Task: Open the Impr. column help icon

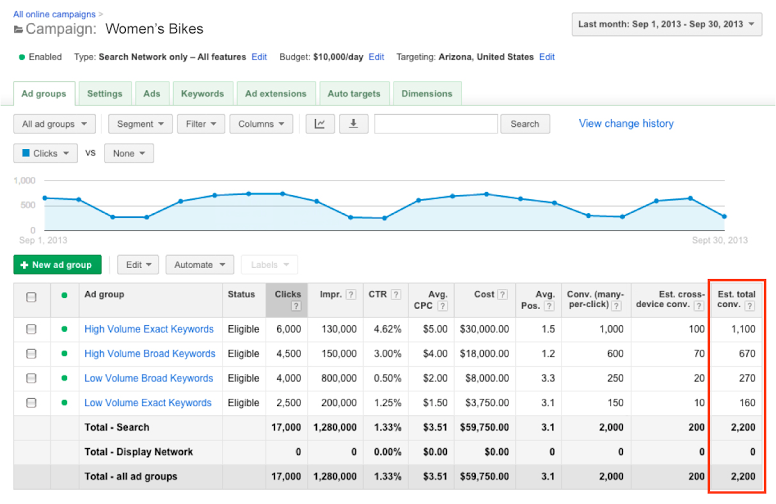Action: click(x=351, y=295)
